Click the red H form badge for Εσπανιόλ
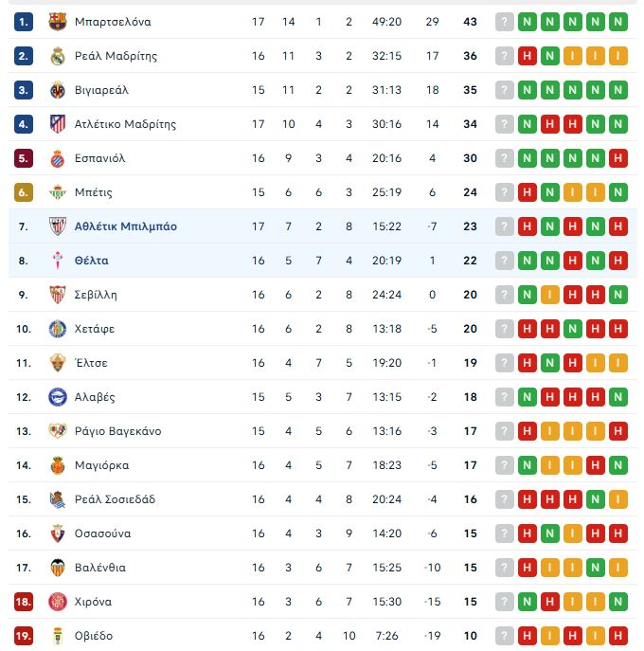 [618, 158]
